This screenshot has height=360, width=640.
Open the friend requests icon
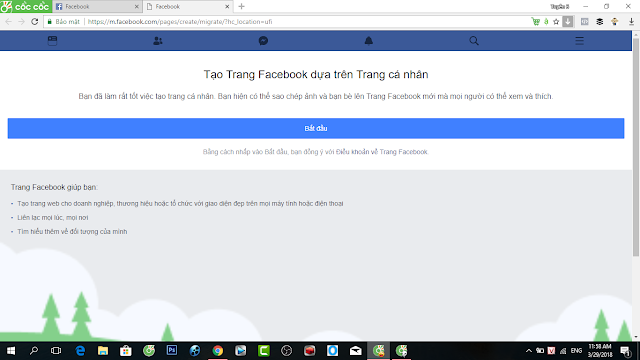pyautogui.click(x=158, y=41)
